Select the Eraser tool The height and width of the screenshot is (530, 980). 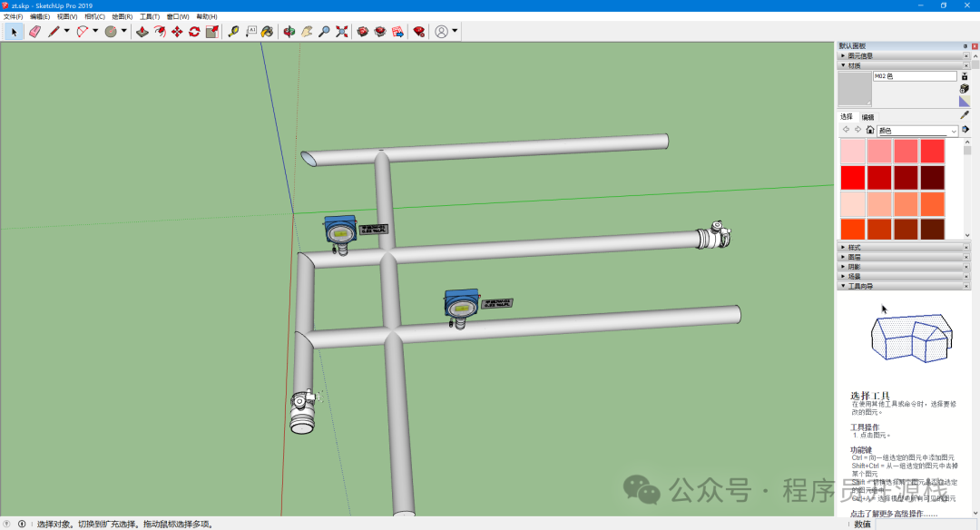pos(35,31)
